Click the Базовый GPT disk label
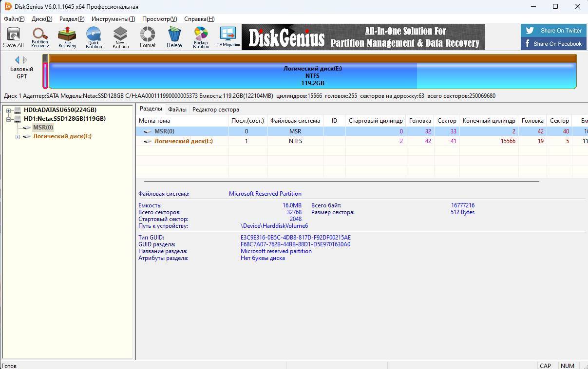The height and width of the screenshot is (369, 588). coord(21,73)
